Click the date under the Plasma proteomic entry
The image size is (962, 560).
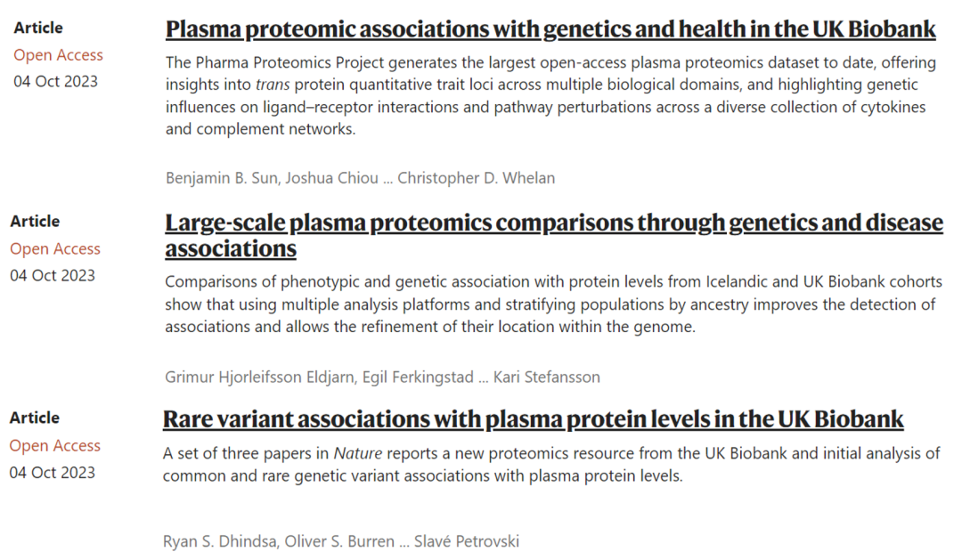(x=55, y=82)
